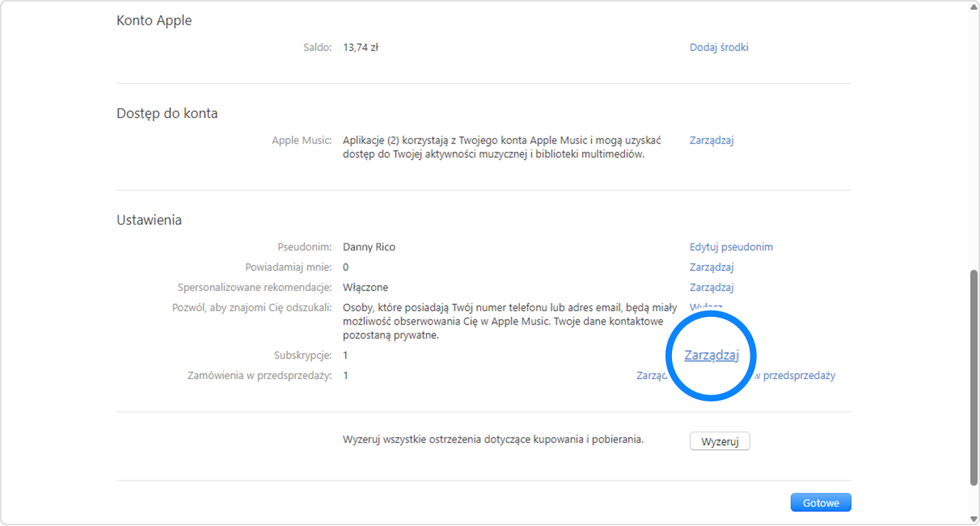Click the Dodaj środki link
Image resolution: width=980 pixels, height=526 pixels.
[x=719, y=48]
